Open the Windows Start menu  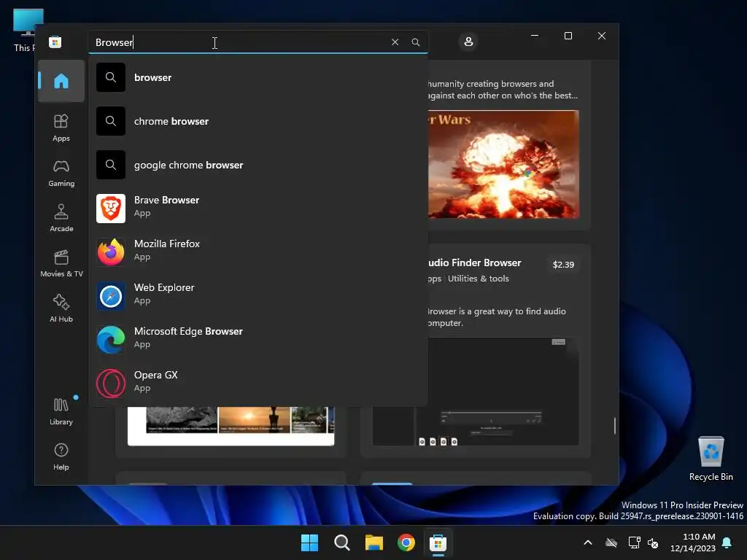pyautogui.click(x=309, y=542)
